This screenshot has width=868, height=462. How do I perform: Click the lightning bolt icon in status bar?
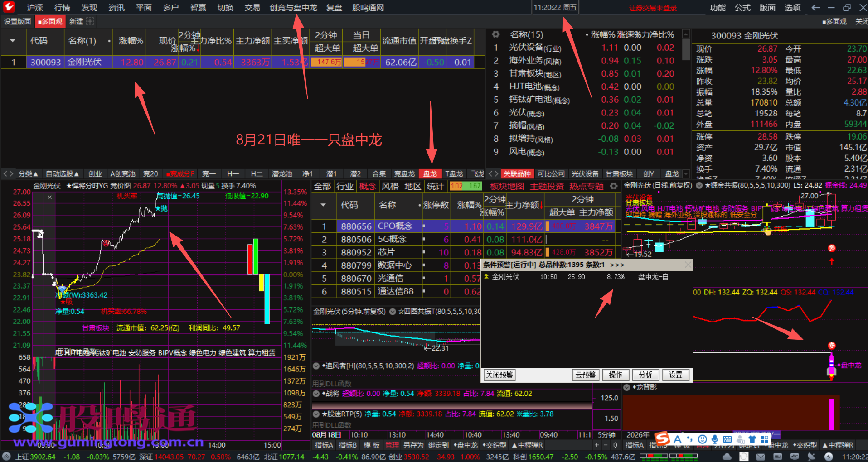829,457
